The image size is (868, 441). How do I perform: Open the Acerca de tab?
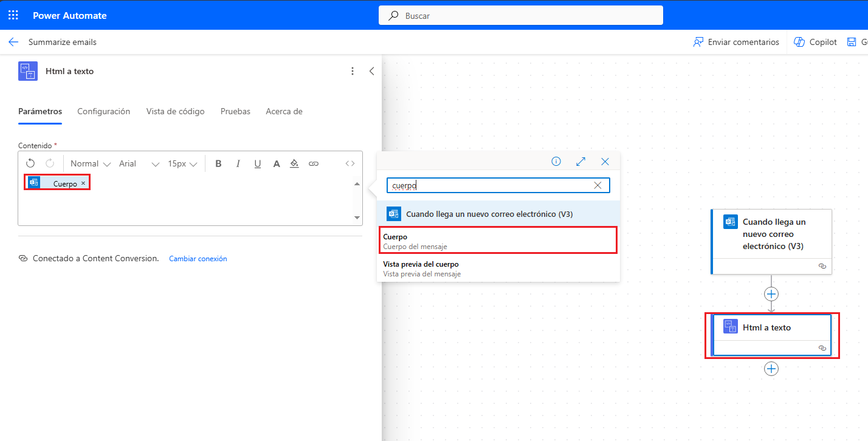(x=284, y=112)
